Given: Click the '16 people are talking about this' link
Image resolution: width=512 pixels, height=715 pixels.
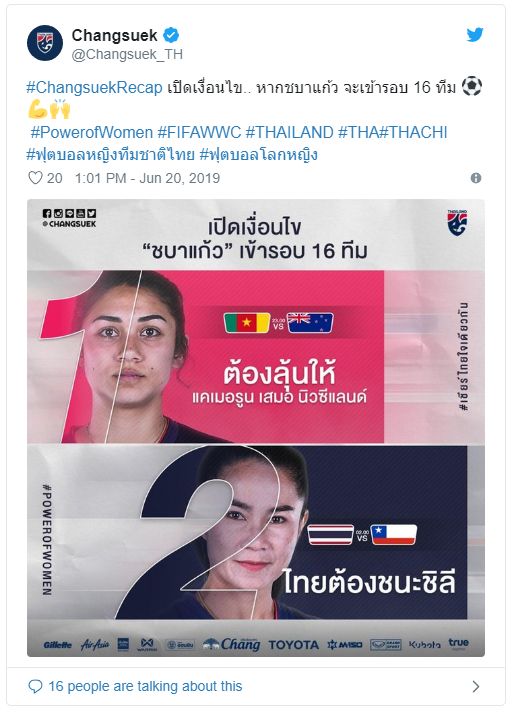Looking at the screenshot, I should pyautogui.click(x=145, y=686).
